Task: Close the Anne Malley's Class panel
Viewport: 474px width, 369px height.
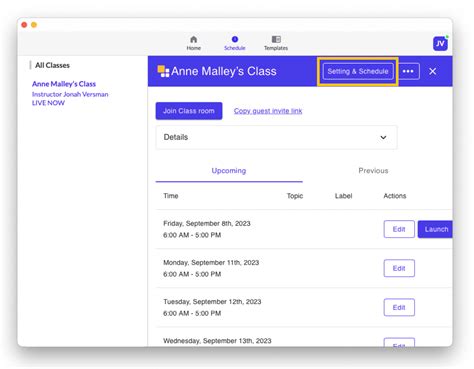Action: (433, 71)
